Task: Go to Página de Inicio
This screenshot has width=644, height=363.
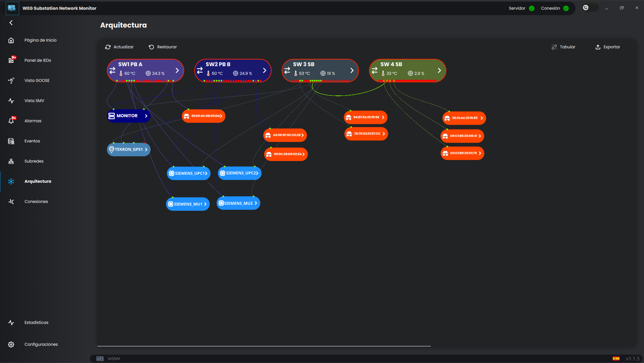Action: [40, 40]
